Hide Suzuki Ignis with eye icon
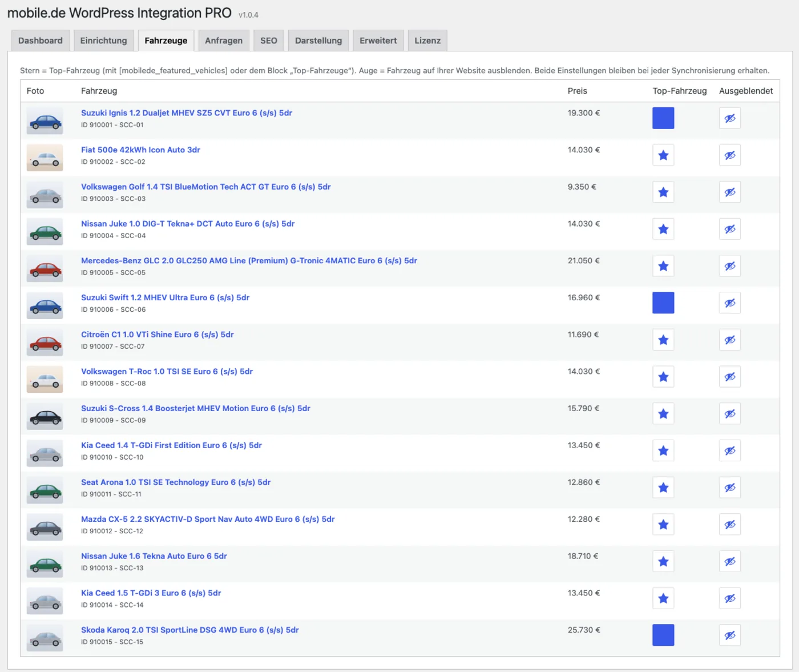 click(x=730, y=118)
